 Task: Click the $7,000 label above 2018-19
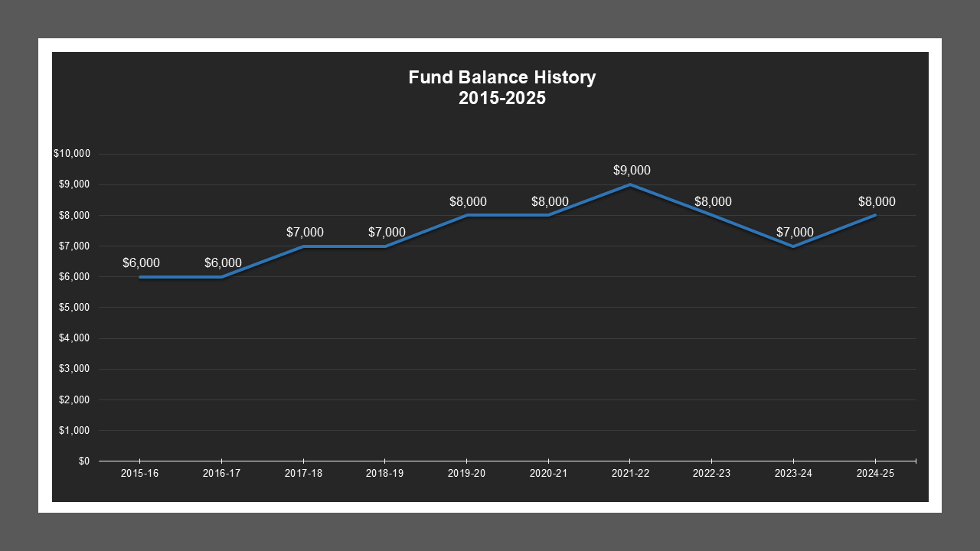[386, 232]
